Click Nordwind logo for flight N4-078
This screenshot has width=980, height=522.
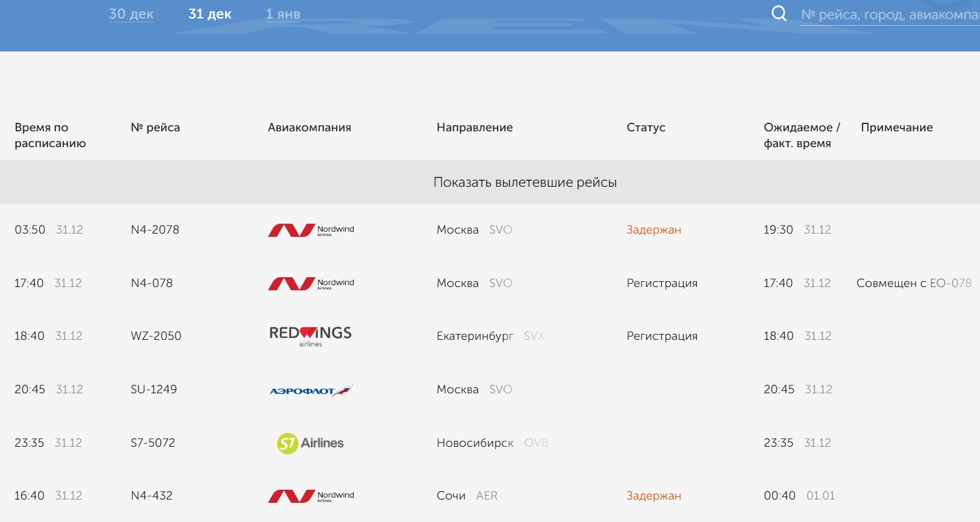[311, 283]
